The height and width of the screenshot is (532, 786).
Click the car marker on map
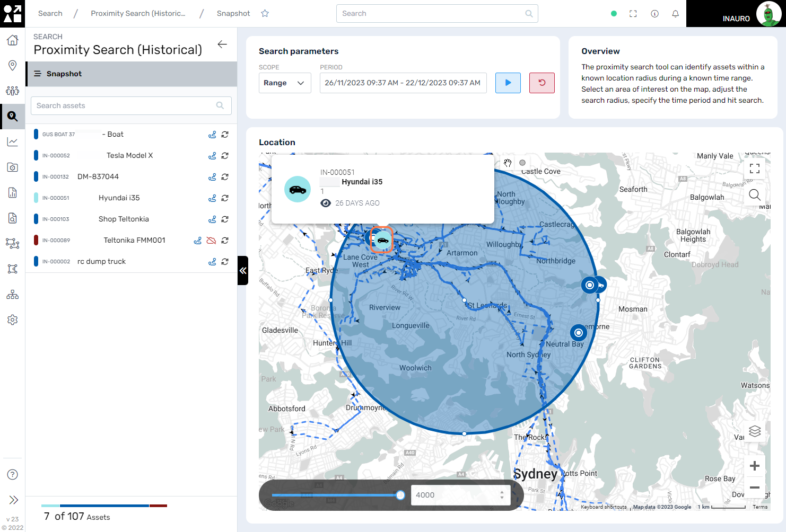(x=381, y=240)
